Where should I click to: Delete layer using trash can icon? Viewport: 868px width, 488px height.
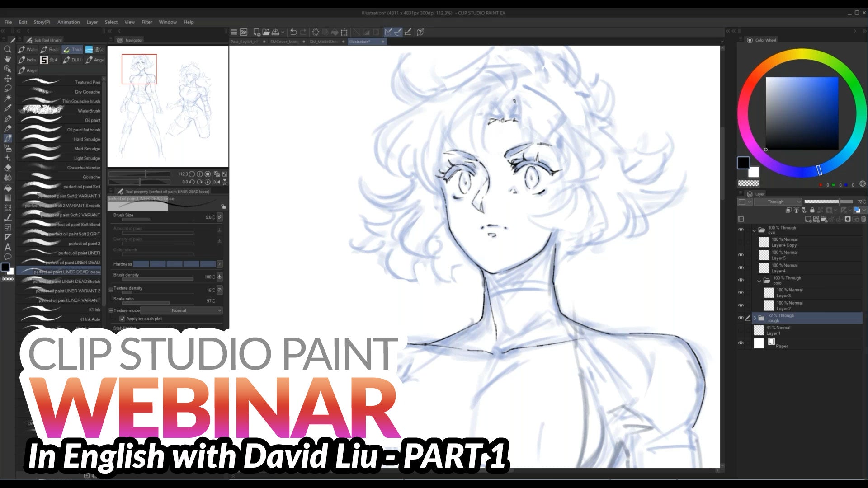pyautogui.click(x=863, y=219)
